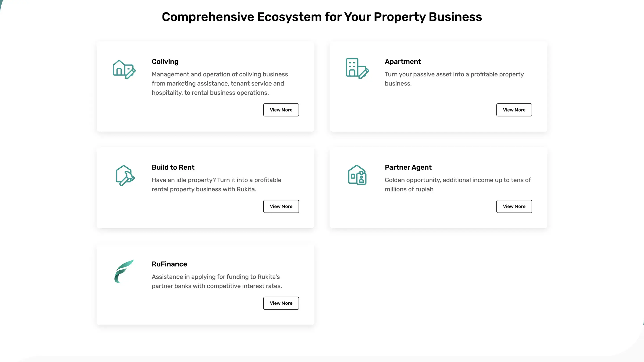Click the Build to Rent hammer icon
The height and width of the screenshot is (362, 644).
click(125, 175)
